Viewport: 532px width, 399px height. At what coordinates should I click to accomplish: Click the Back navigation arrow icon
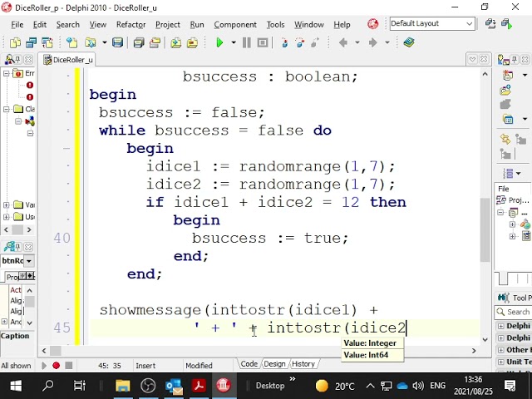[x=343, y=42]
